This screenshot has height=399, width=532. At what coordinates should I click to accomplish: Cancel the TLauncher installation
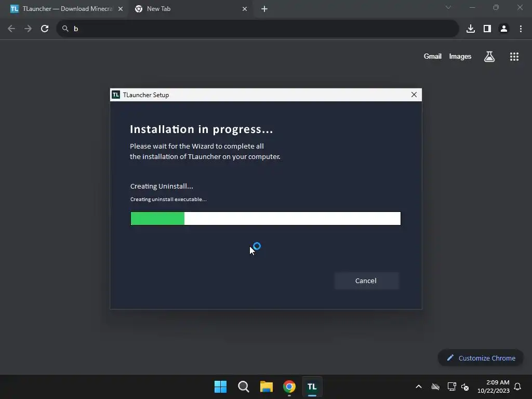(x=366, y=281)
